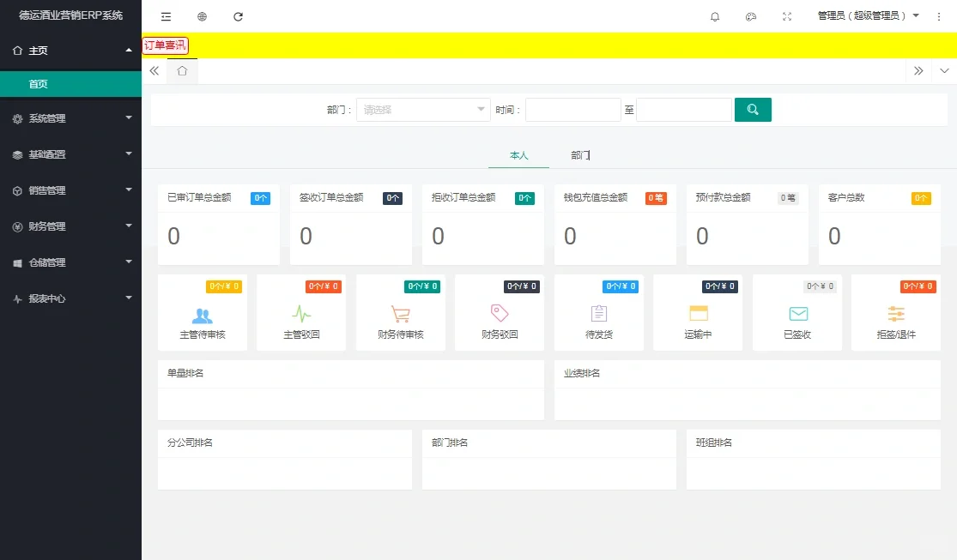This screenshot has height=560, width=957.
Task: Click the 主管待审核 label
Action: 203,335
